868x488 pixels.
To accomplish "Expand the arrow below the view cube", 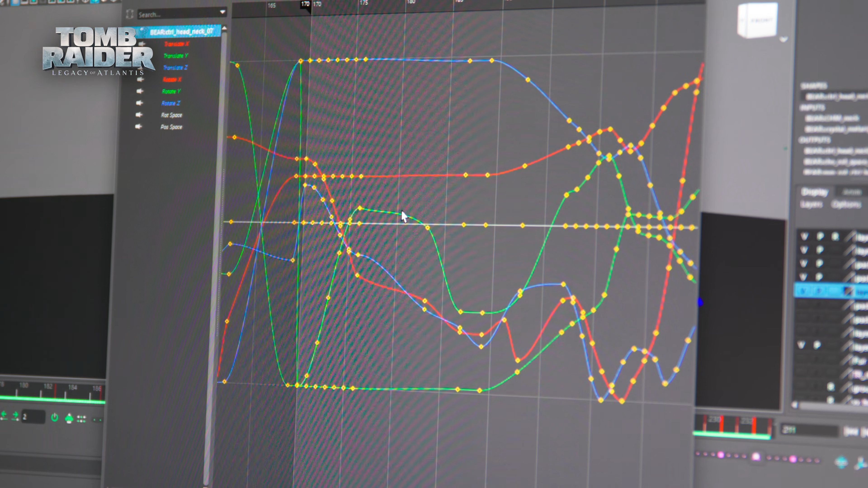I will [x=784, y=39].
